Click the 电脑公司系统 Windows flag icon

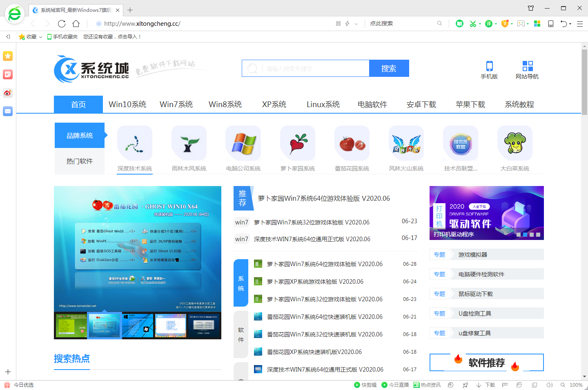[243, 143]
